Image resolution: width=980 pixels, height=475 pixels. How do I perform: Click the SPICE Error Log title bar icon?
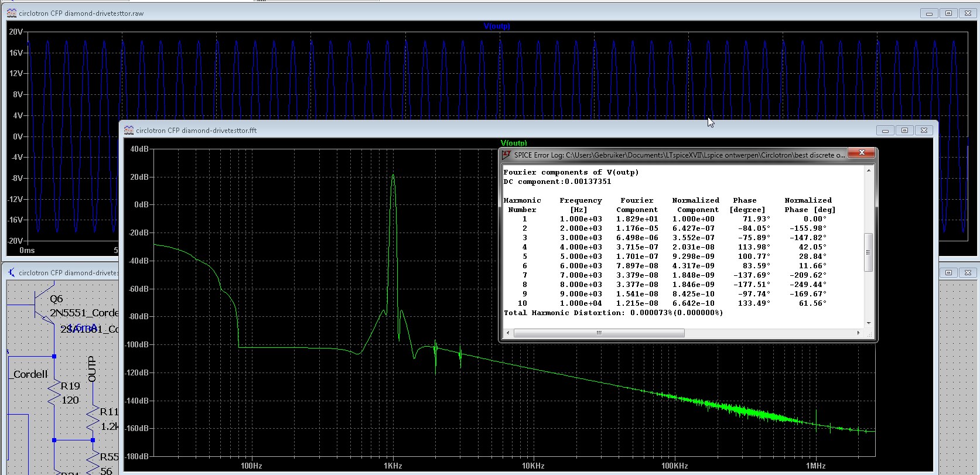(507, 155)
